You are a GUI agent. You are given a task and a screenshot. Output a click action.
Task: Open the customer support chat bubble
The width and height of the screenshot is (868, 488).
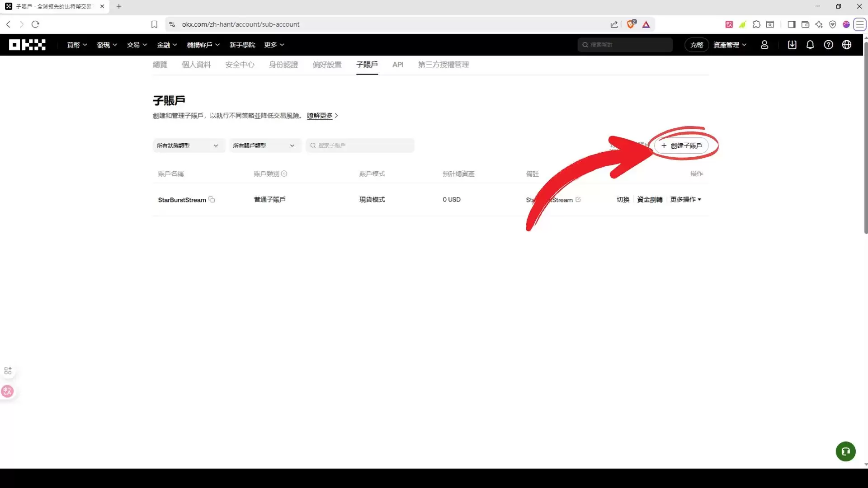[x=845, y=451]
